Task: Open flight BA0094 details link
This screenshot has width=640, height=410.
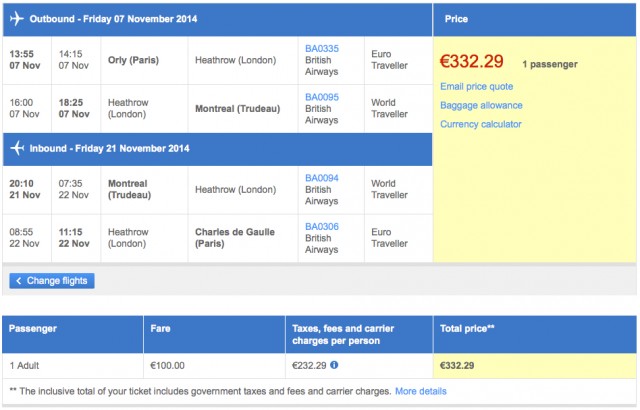Action: tap(322, 177)
